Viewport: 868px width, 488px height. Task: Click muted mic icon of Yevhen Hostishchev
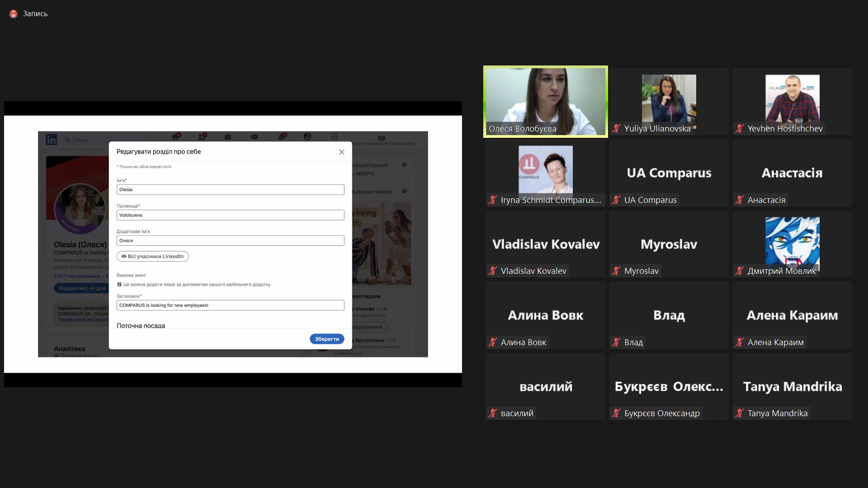740,129
